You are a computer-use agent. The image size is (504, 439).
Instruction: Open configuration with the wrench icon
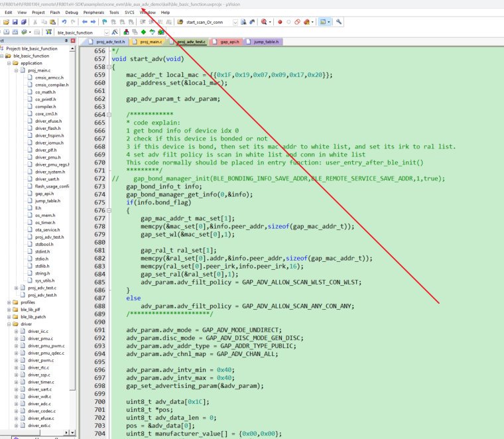point(339,22)
